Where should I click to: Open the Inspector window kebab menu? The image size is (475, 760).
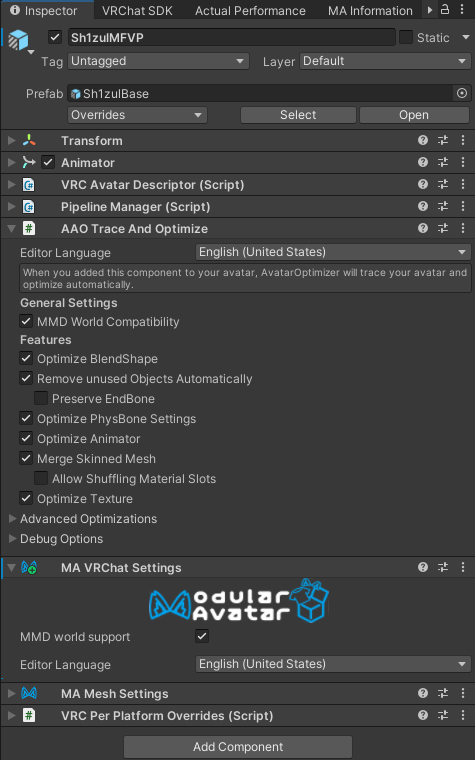pyautogui.click(x=462, y=10)
